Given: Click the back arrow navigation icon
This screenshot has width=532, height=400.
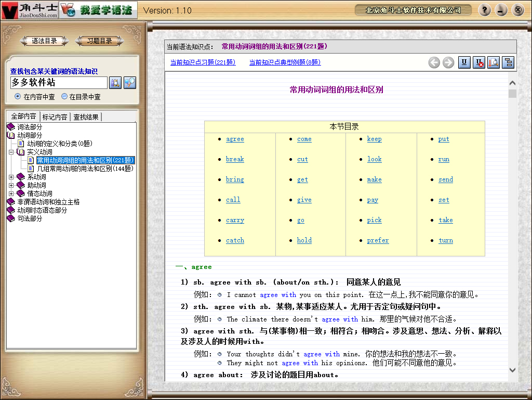Looking at the screenshot, I should 434,62.
